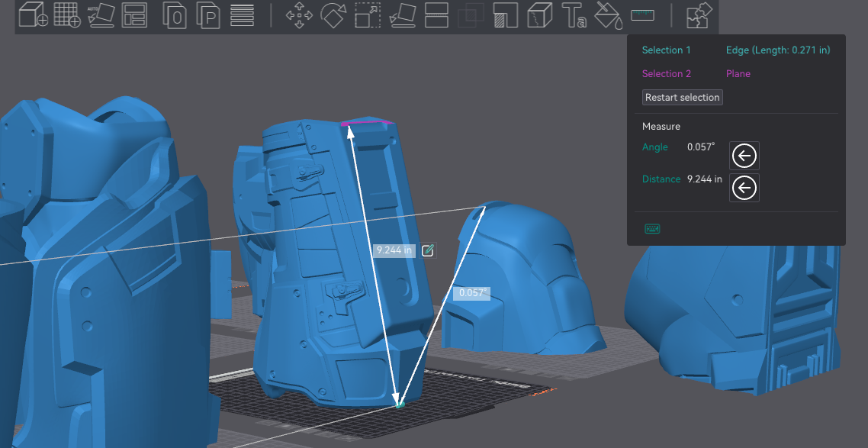Image resolution: width=868 pixels, height=448 pixels.
Task: Select the Move tool
Action: 299,15
